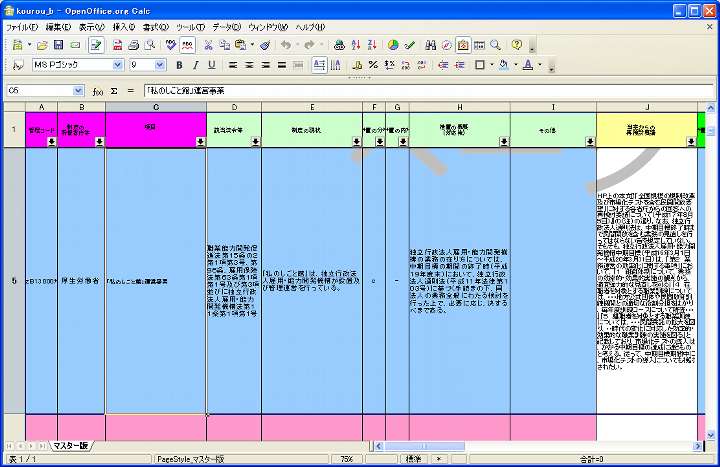Click the Save document icon

pyautogui.click(x=59, y=45)
